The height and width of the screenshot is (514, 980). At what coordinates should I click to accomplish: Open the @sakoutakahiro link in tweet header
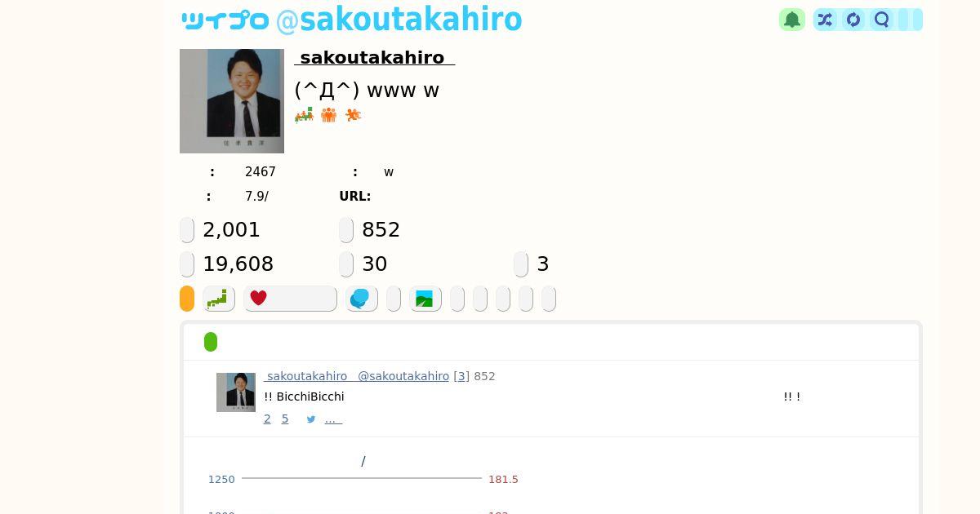tap(403, 376)
